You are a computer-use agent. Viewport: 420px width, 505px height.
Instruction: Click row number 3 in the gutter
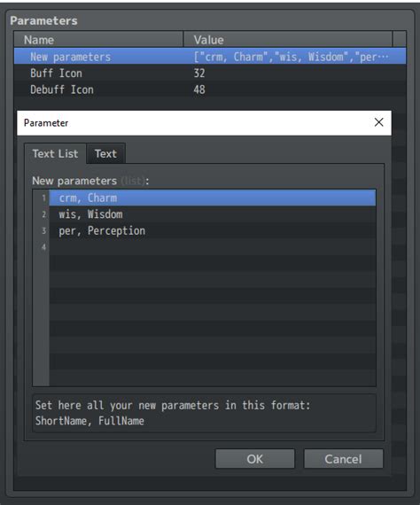(43, 230)
